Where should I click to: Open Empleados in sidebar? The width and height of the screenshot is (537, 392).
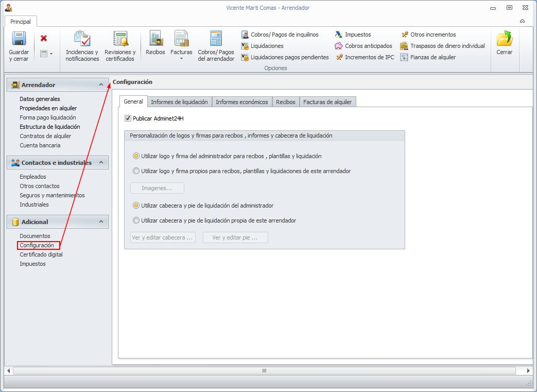pyautogui.click(x=33, y=177)
